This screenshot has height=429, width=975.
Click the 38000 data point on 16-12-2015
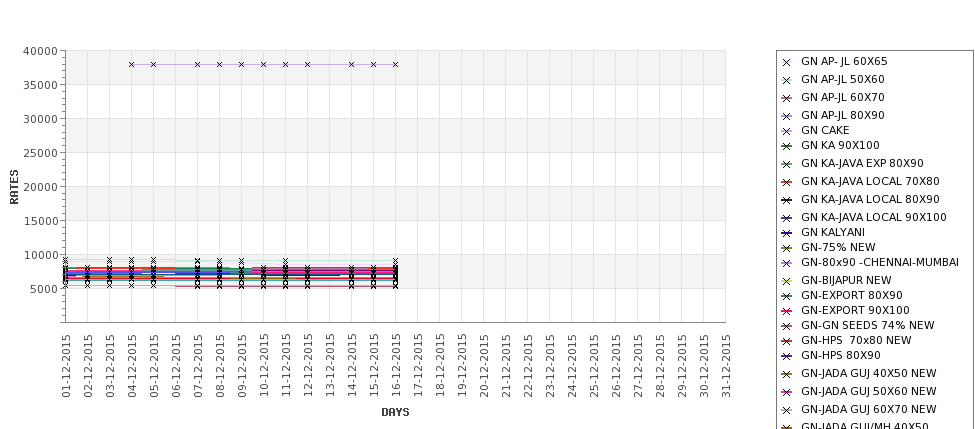click(x=395, y=65)
